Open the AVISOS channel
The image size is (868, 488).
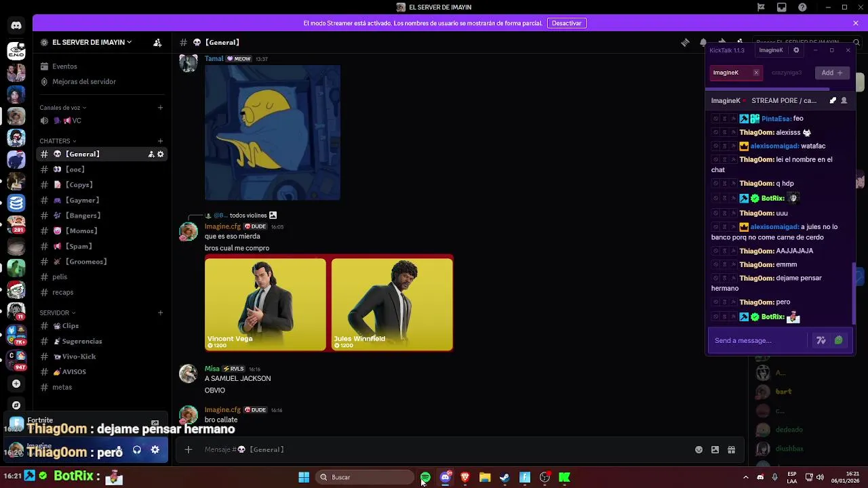102,371
